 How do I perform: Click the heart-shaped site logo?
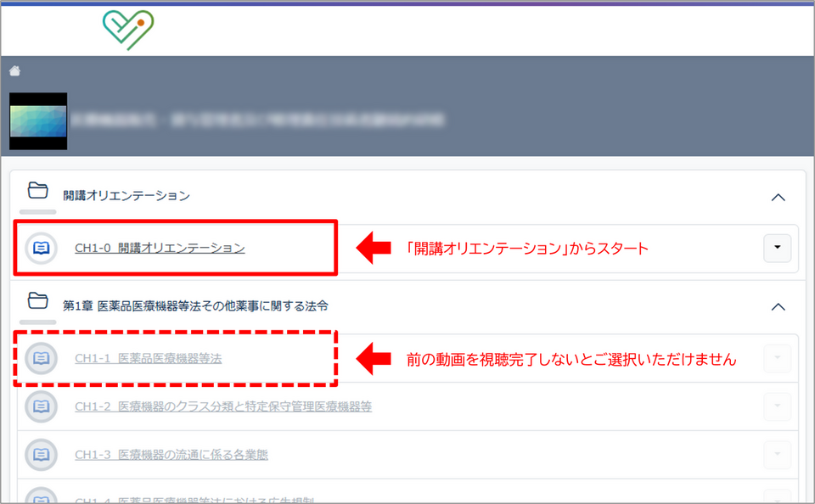[x=127, y=30]
